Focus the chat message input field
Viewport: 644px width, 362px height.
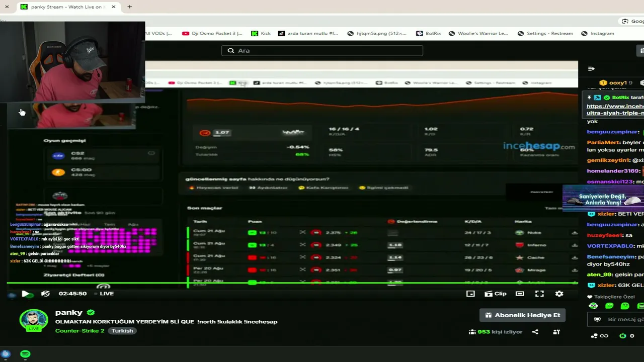[616, 319]
